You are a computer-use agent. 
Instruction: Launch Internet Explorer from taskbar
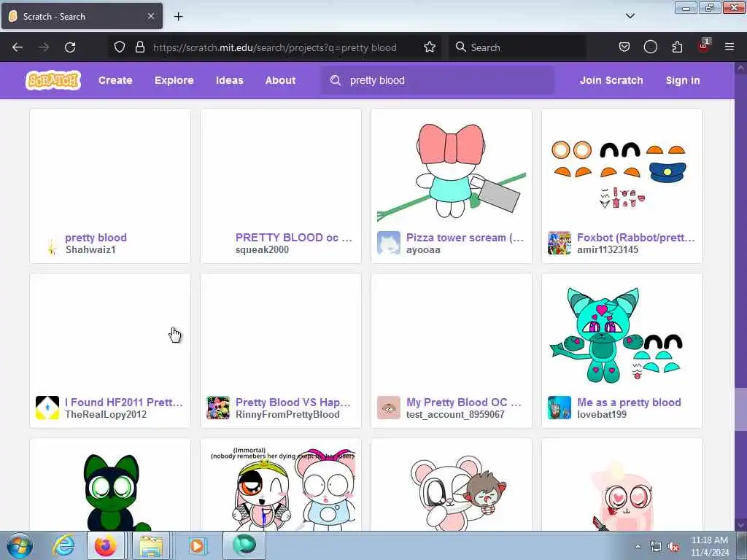click(x=63, y=545)
